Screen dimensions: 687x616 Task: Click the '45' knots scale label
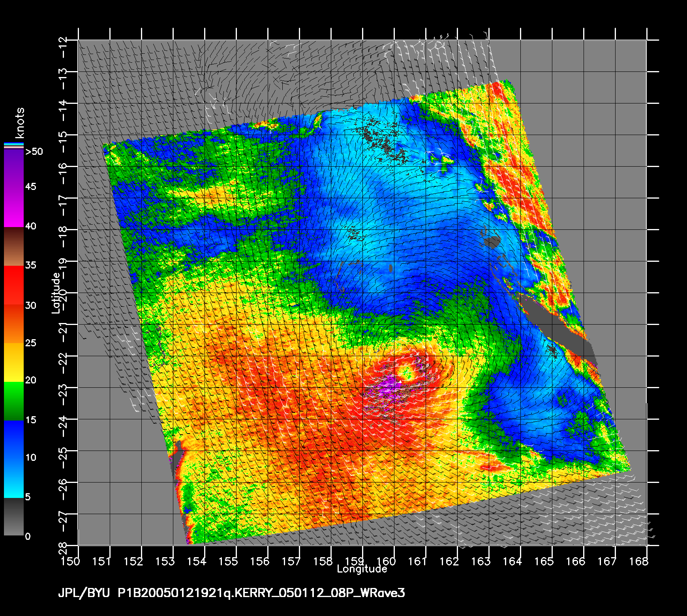click(x=30, y=186)
